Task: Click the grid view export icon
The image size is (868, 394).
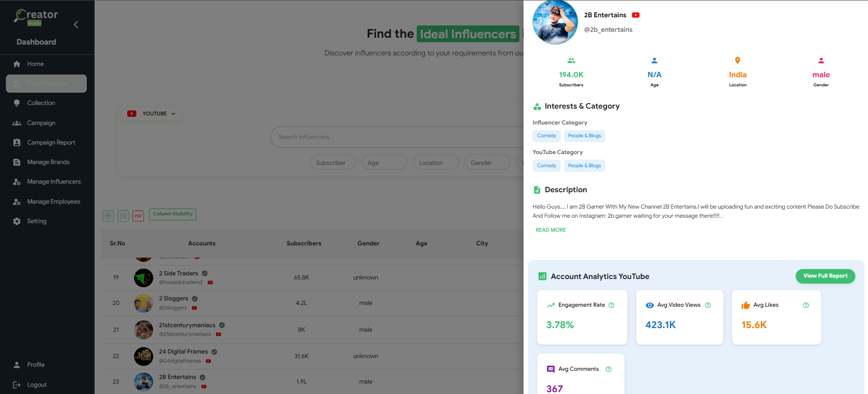Action: point(108,216)
